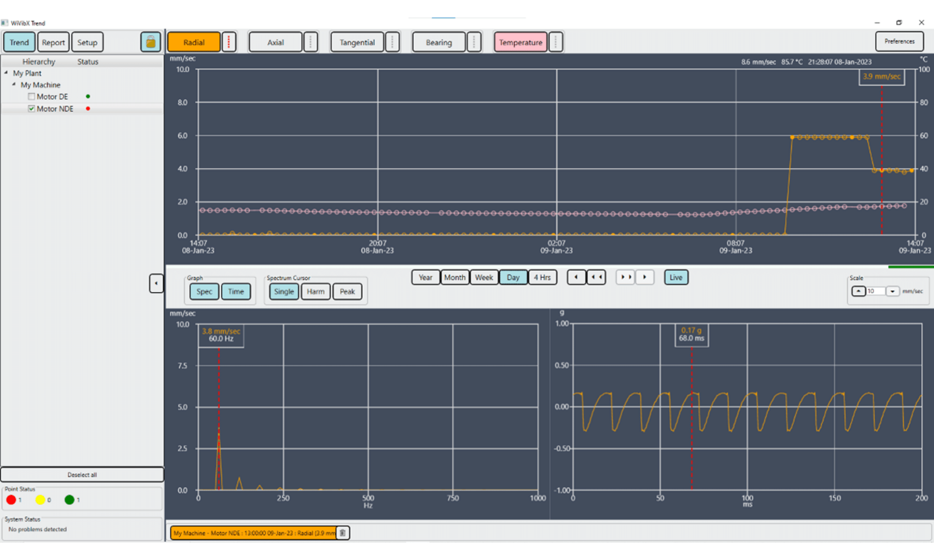
Task: Decrease scale with the down arrow
Action: pyautogui.click(x=892, y=291)
